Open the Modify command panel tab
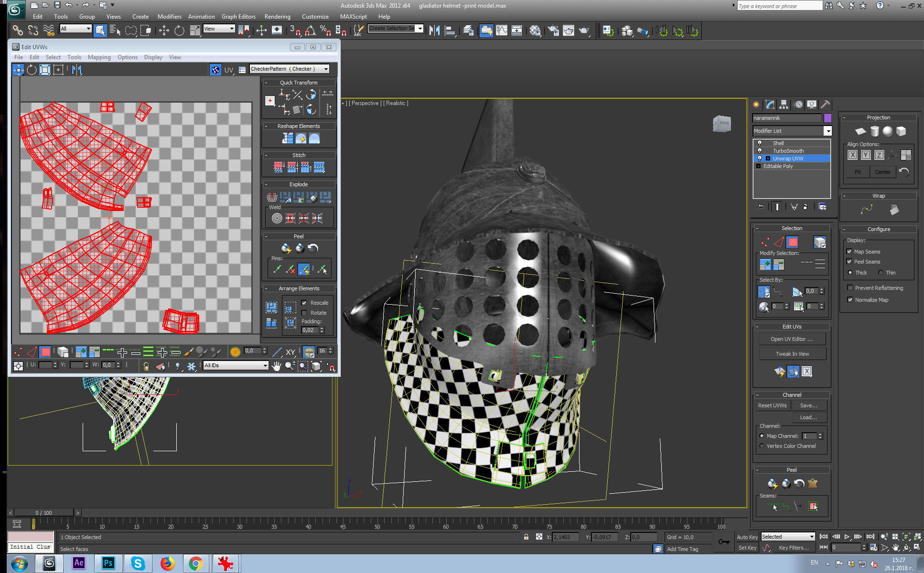 coord(770,105)
